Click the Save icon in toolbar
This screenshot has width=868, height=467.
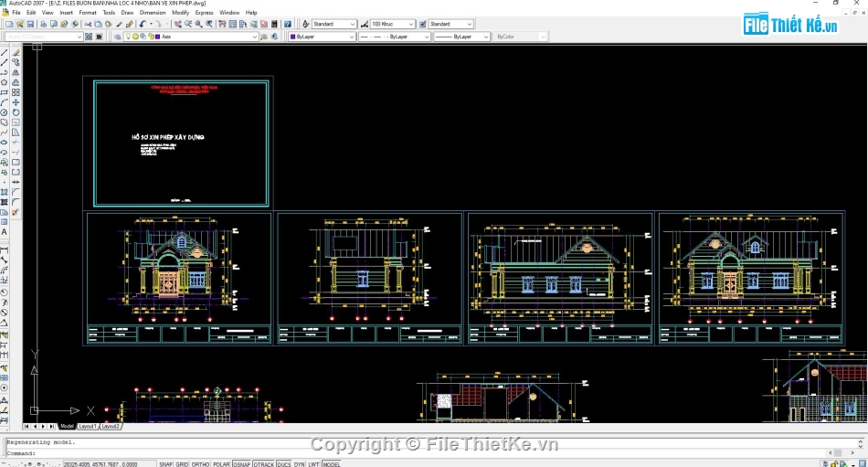pos(30,24)
